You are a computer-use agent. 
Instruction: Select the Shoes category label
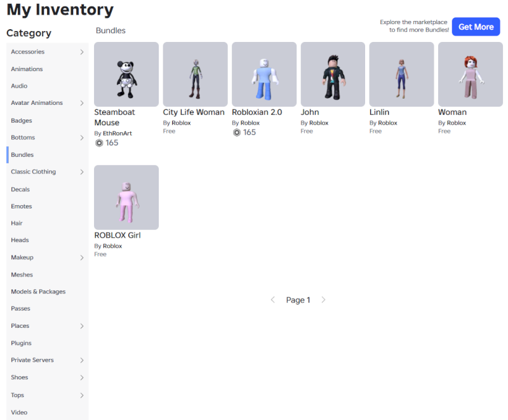click(x=20, y=377)
